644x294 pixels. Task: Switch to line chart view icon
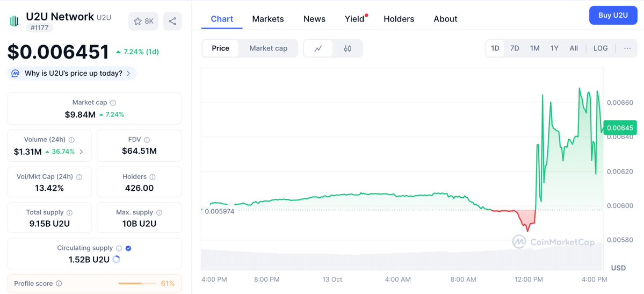coord(319,48)
